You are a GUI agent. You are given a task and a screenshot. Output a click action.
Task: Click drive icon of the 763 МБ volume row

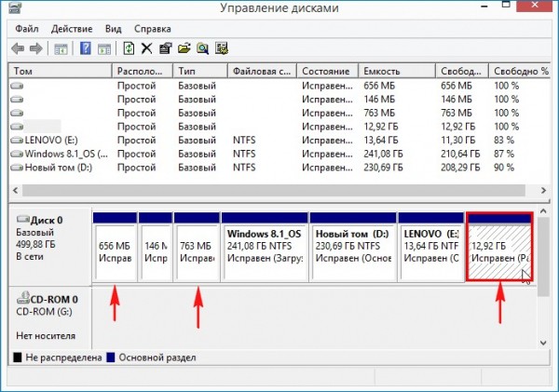click(17, 113)
